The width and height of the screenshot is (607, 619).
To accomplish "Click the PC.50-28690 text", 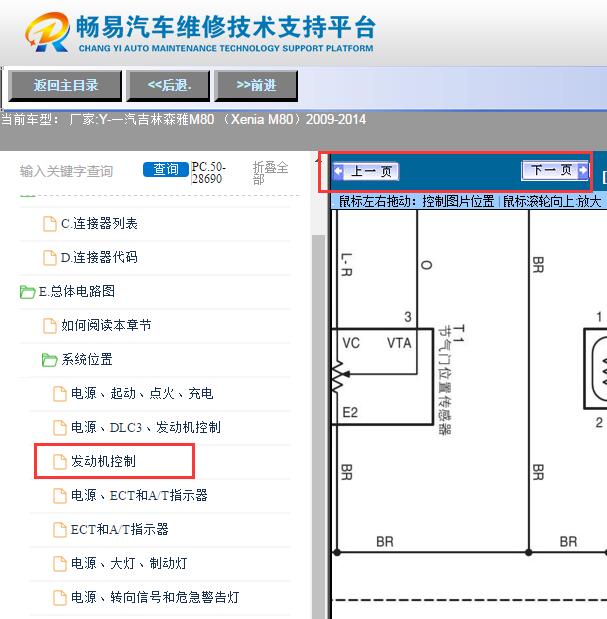I will pos(208,173).
